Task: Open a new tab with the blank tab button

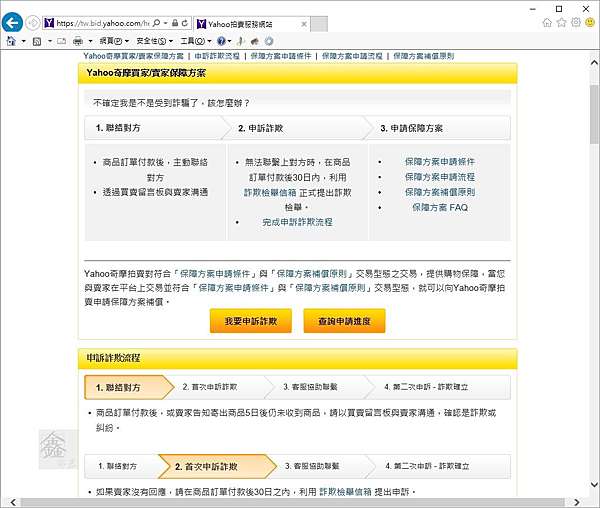Action: (319, 24)
